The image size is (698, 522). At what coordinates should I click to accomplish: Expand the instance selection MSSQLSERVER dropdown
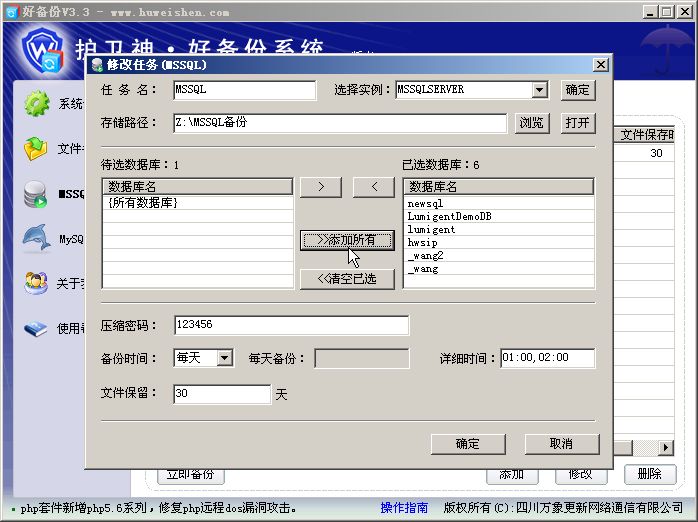click(x=539, y=90)
